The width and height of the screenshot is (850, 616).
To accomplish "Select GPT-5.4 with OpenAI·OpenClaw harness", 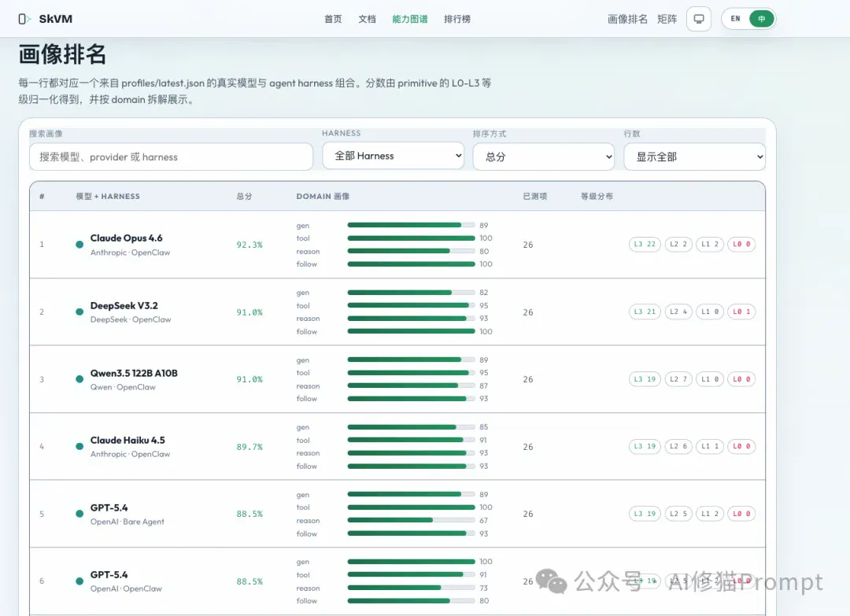I will click(109, 575).
